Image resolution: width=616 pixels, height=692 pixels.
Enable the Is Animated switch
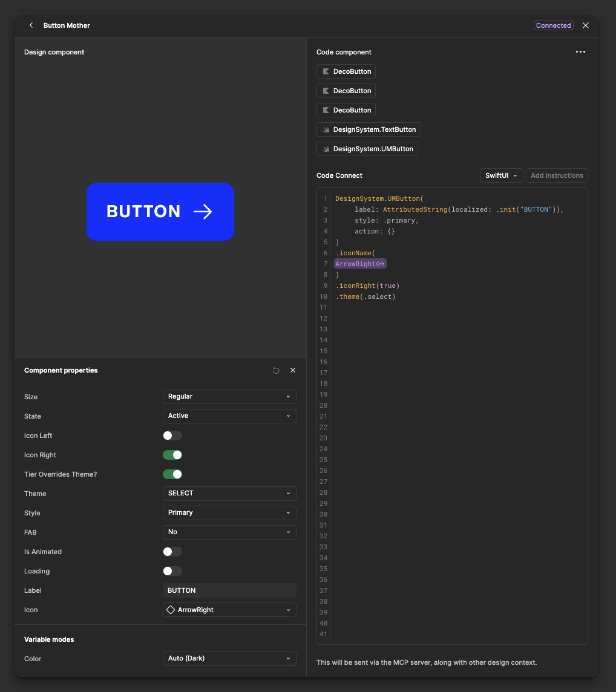(172, 552)
